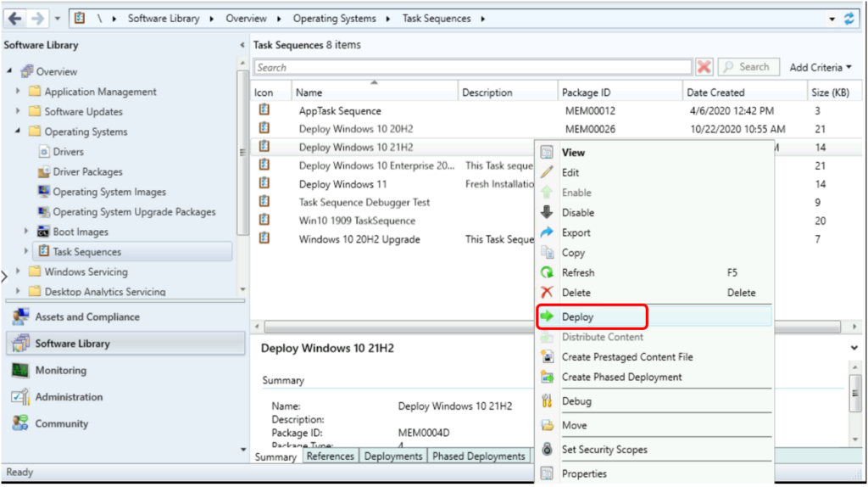The height and width of the screenshot is (487, 868).
Task: Expand the Windows Servicing folder
Action: pos(18,271)
